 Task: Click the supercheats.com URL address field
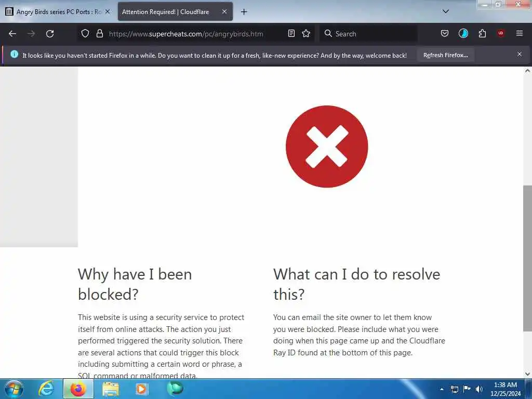point(186,34)
